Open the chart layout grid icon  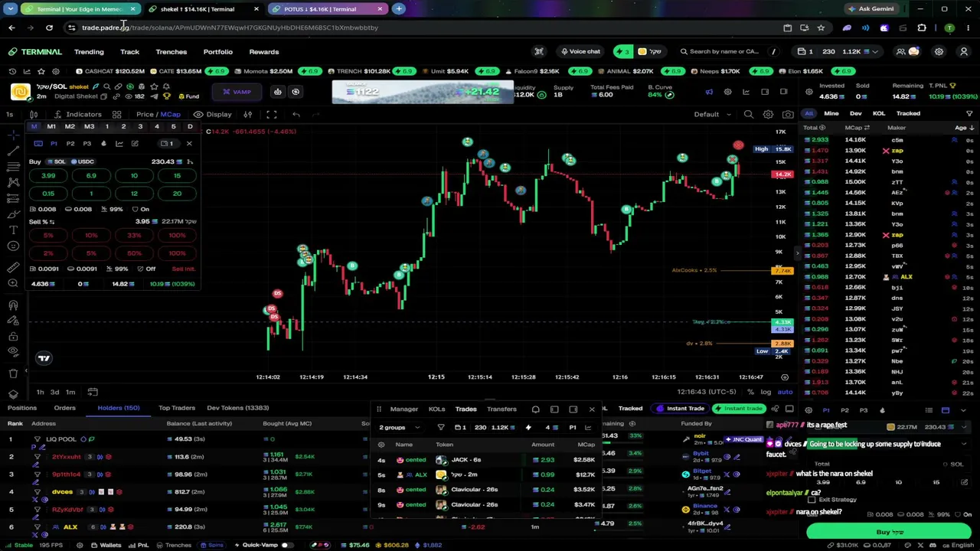116,114
